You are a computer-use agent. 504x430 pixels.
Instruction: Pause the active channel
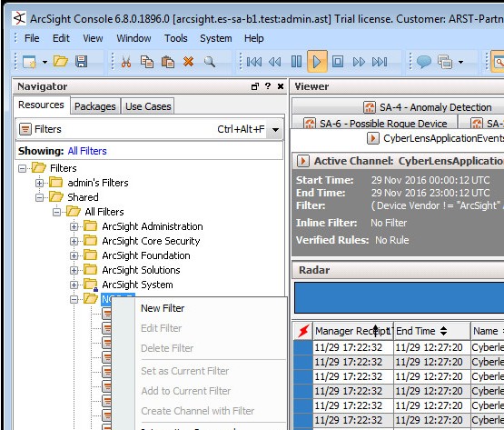296,62
